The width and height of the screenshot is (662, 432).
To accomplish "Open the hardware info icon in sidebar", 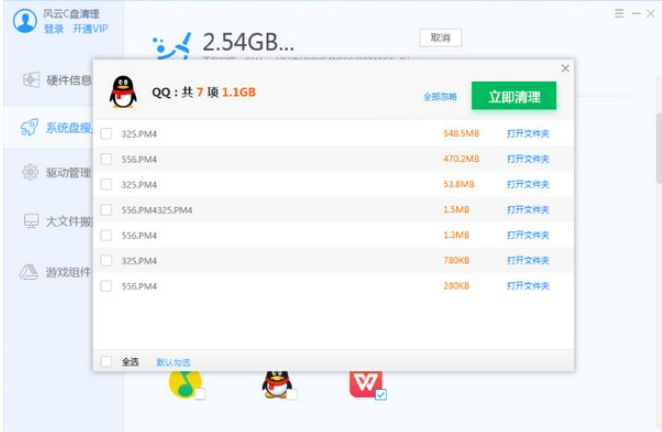I will [31, 80].
